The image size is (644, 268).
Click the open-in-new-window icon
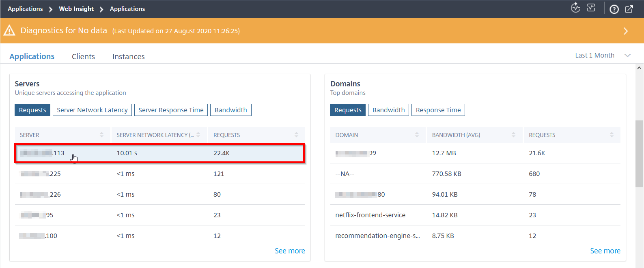tap(629, 9)
